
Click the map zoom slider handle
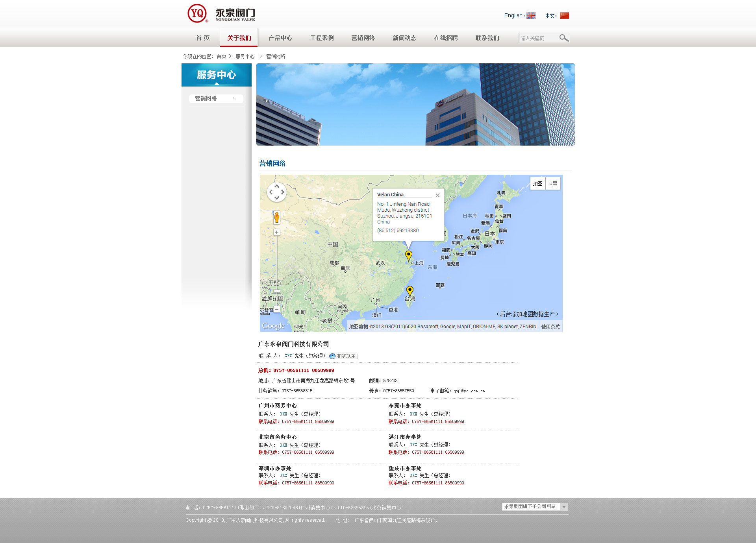coord(277,291)
